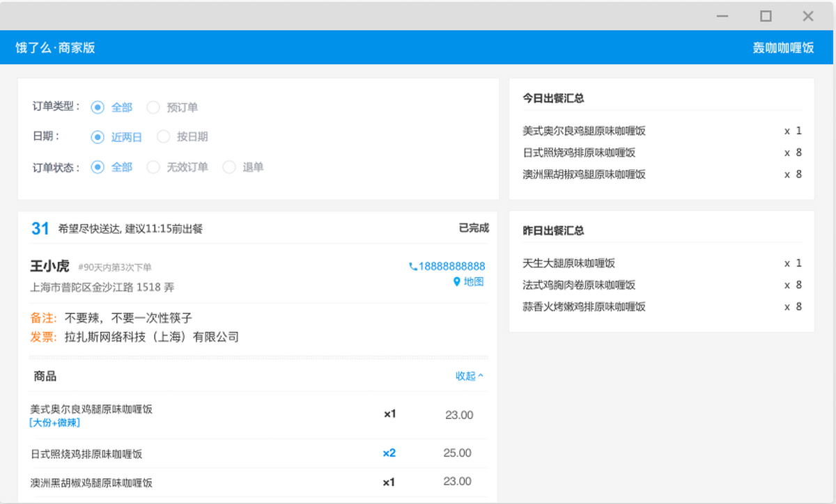
Task: Click 天生大腿原味咖喱饭 in yesterday's summary
Action: click(x=569, y=263)
